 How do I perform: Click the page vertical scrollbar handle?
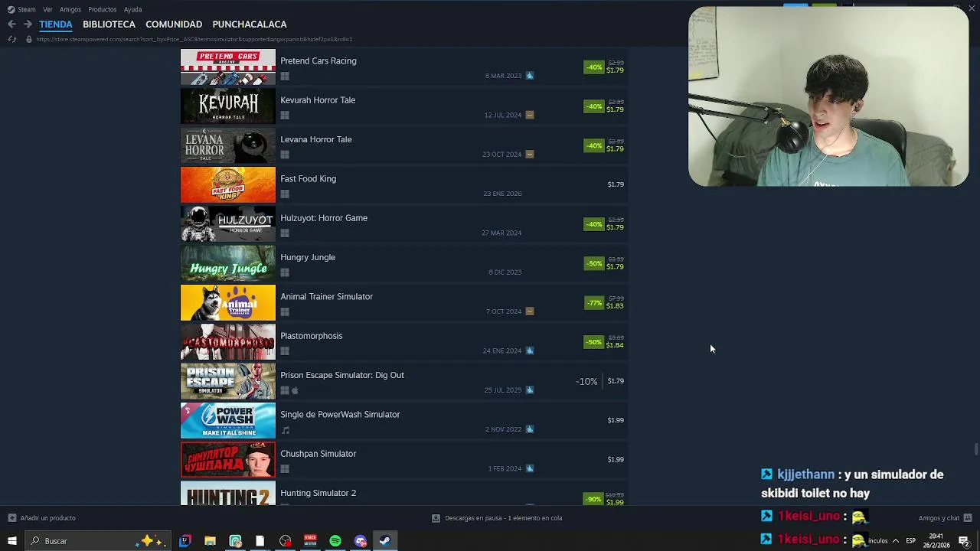976,449
